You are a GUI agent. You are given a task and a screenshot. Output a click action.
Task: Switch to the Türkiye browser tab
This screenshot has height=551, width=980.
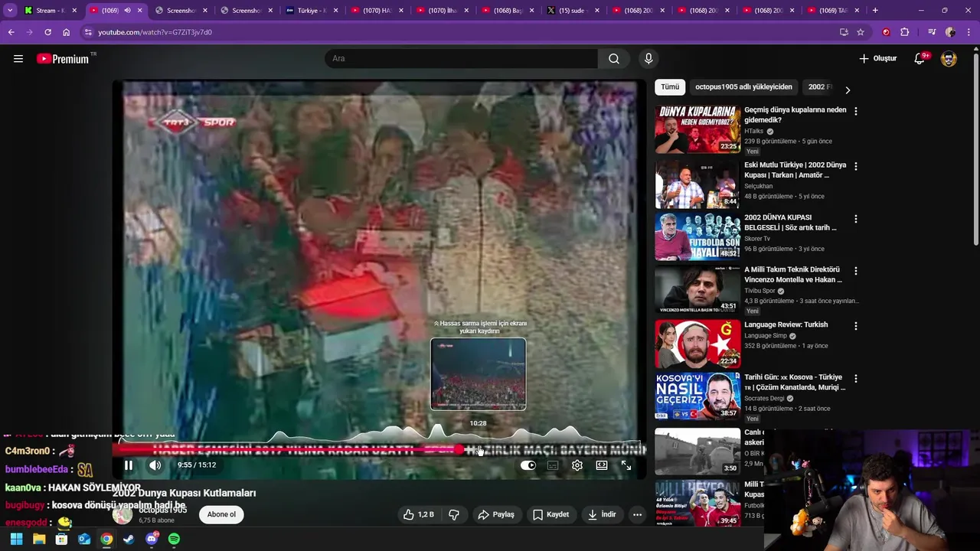[311, 11]
